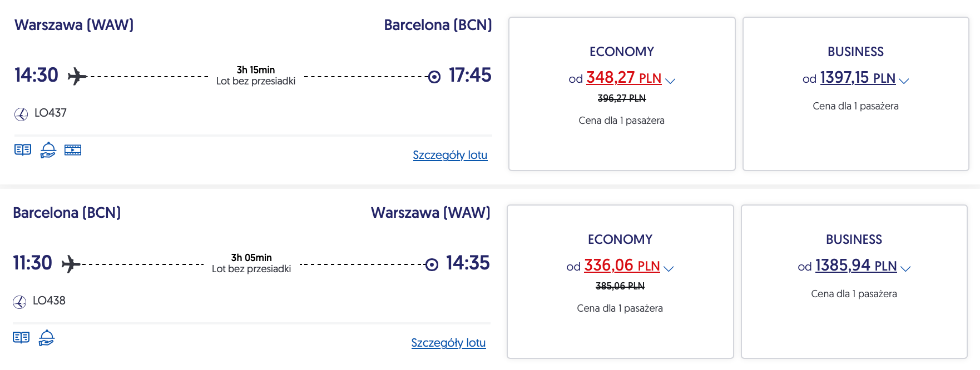
Task: Click meal service icon on LO437 flight
Action: click(x=48, y=150)
